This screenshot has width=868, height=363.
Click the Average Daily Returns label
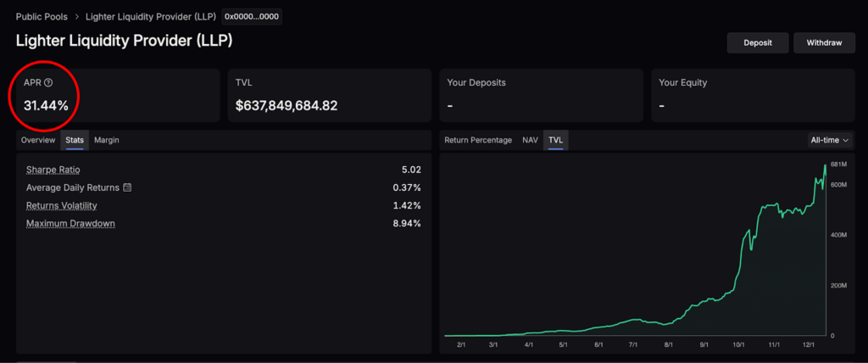(x=73, y=187)
